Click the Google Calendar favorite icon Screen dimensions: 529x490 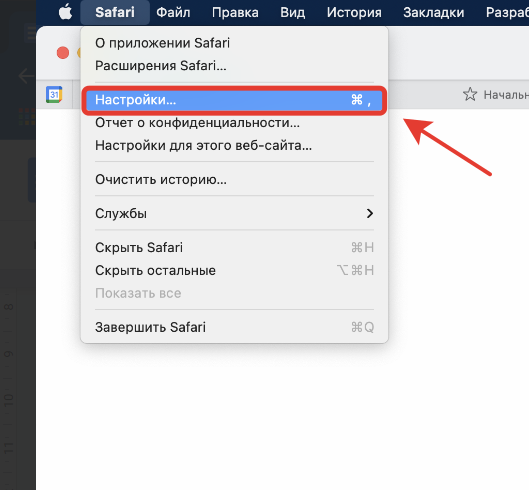pos(54,94)
